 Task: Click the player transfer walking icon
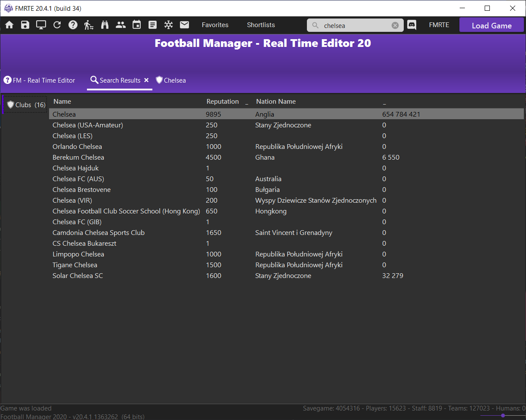(x=89, y=25)
